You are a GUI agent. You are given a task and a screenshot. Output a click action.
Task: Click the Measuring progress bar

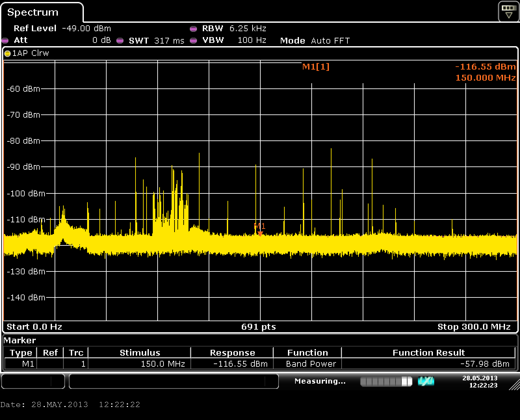pos(386,381)
